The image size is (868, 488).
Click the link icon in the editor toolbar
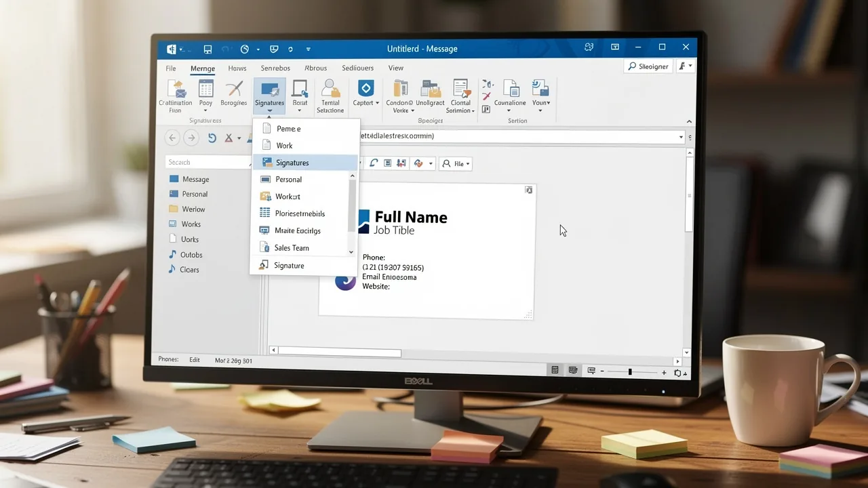(374, 163)
